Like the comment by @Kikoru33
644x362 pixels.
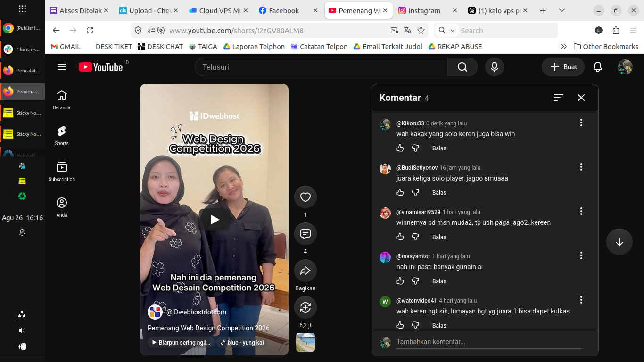point(400,148)
